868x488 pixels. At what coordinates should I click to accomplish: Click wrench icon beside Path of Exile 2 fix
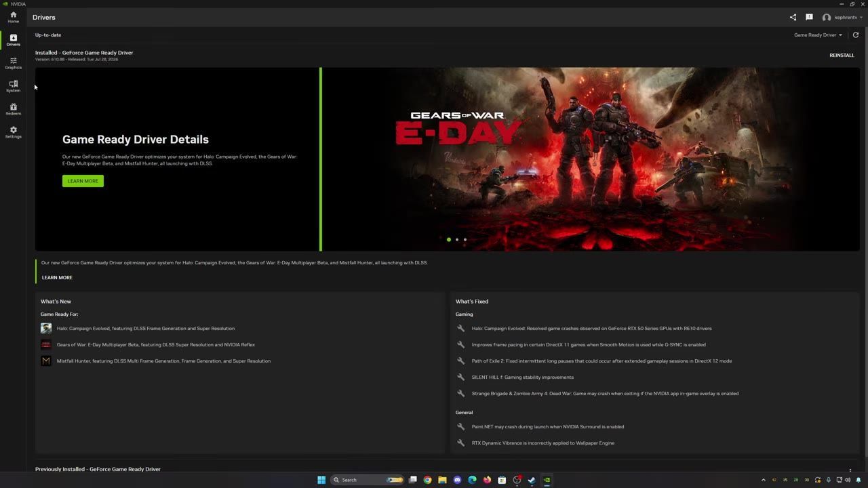461,361
